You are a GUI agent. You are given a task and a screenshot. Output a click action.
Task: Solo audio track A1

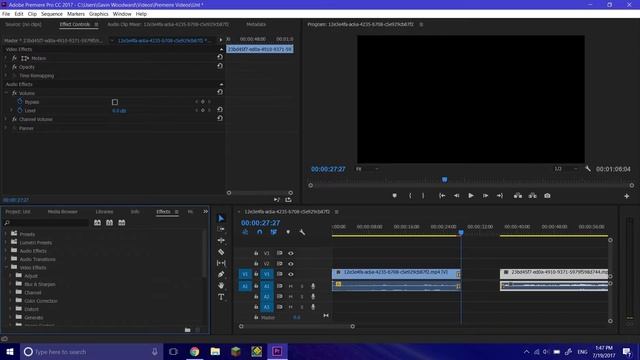[302, 286]
